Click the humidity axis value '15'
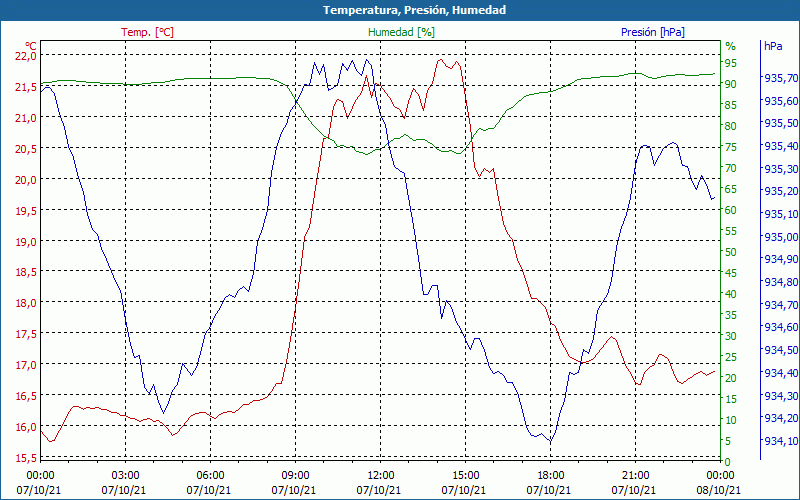 click(x=731, y=399)
